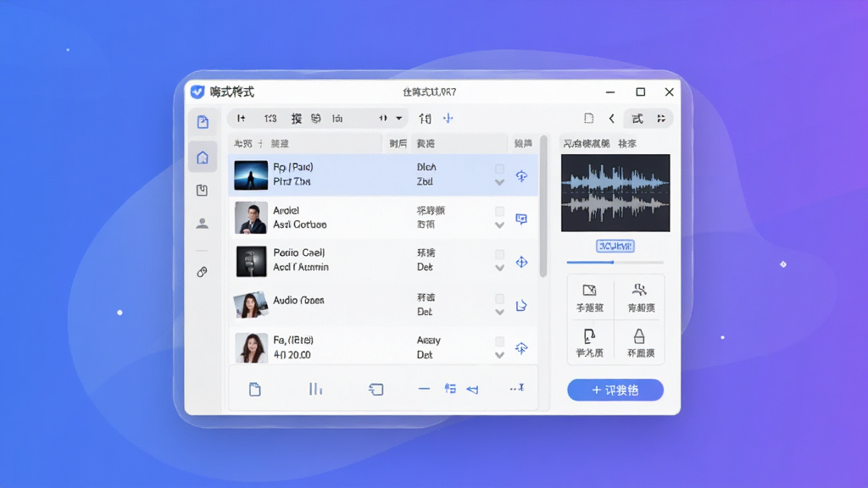Click the list's vertical scrollbar
Image resolution: width=868 pixels, height=488 pixels.
(x=543, y=206)
